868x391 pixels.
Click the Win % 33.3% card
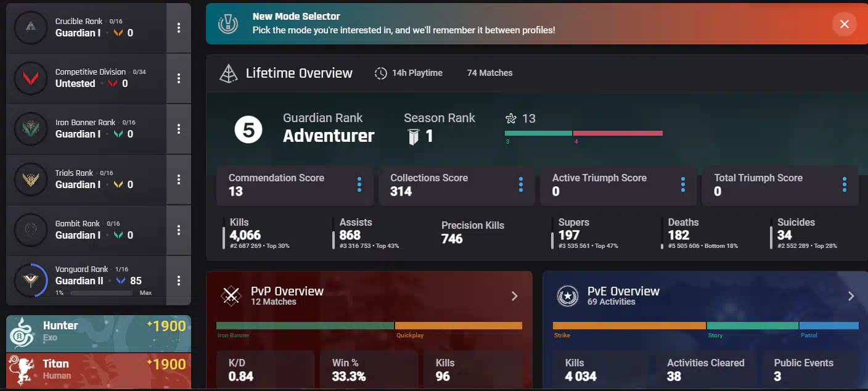[369, 370]
